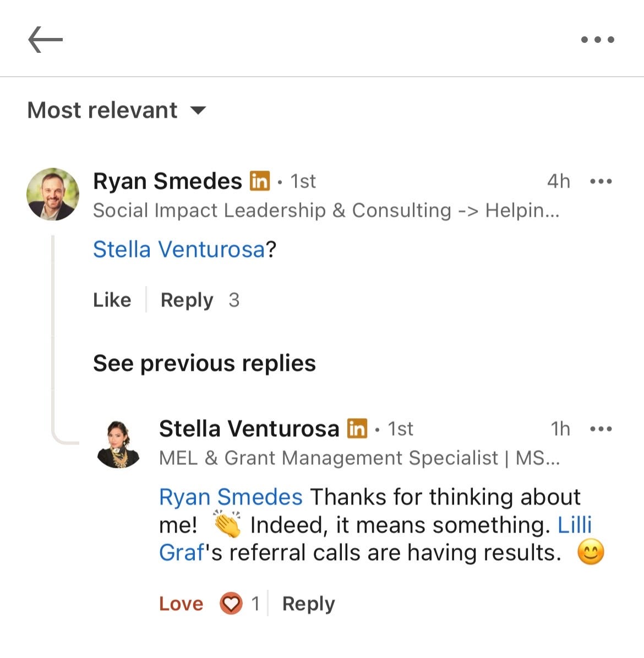Expand See previous replies
This screenshot has height=658, width=644.
(204, 363)
